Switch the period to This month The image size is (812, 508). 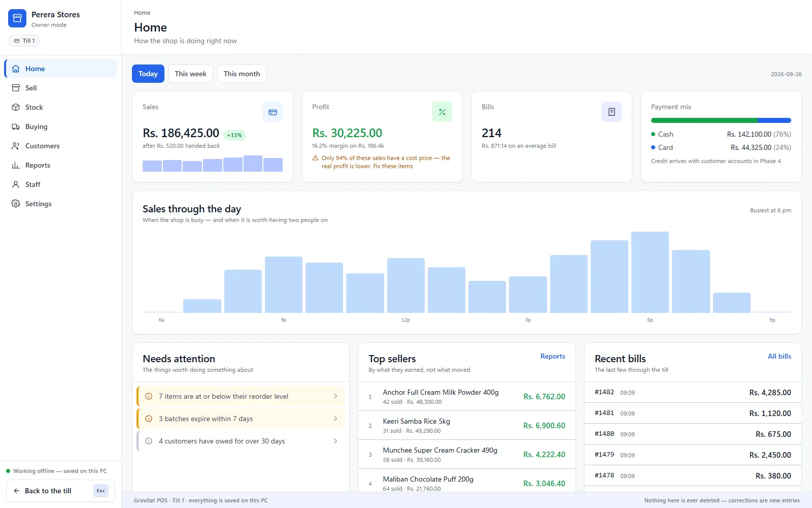coord(242,74)
